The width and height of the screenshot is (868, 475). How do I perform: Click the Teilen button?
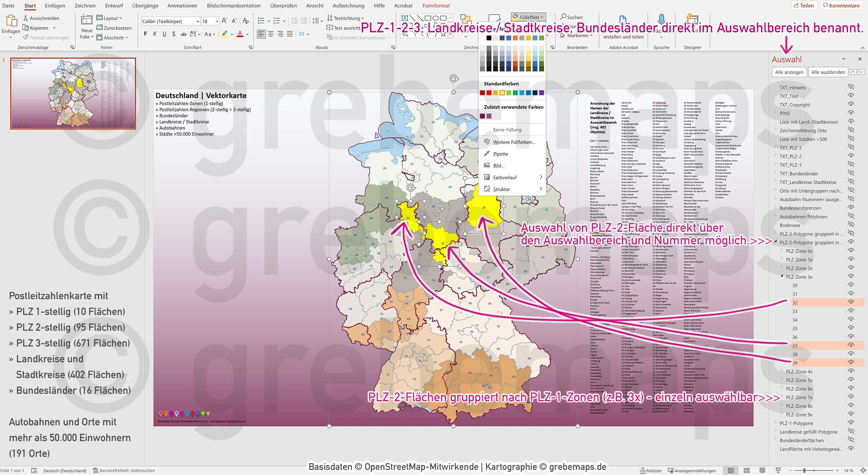point(804,5)
